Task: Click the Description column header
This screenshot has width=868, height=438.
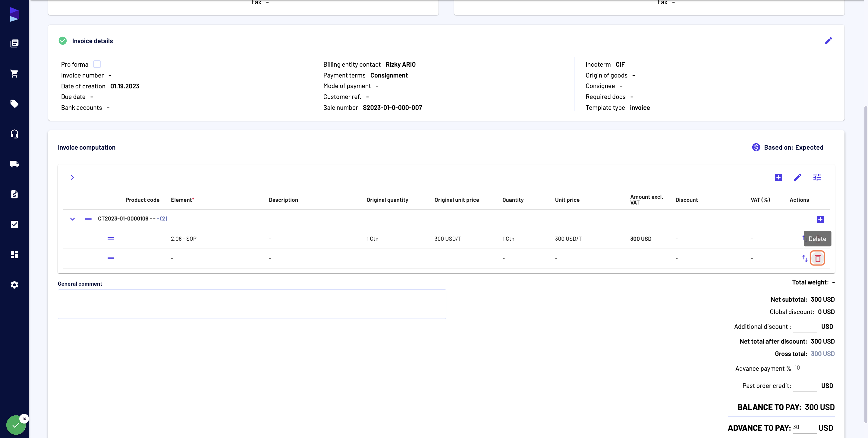Action: 283,200
